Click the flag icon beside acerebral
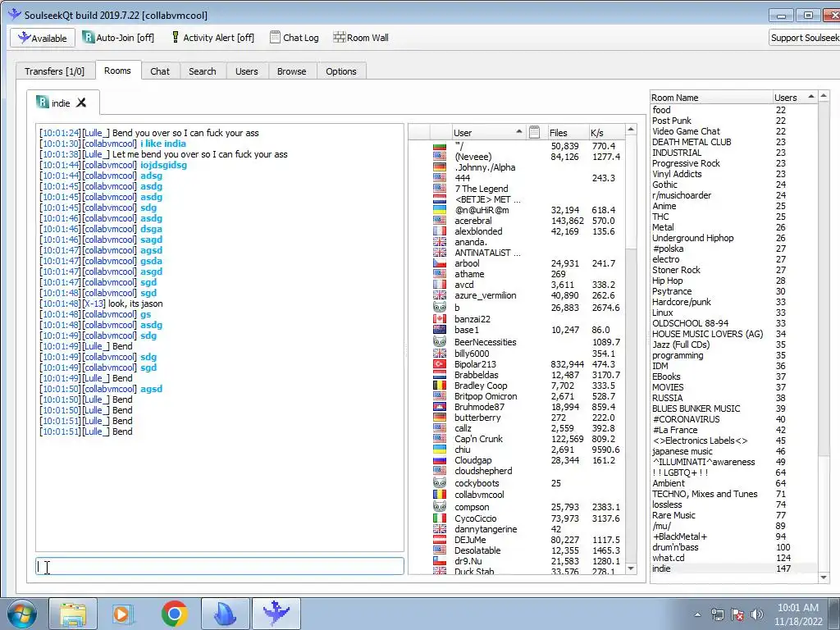840x630 pixels. [x=440, y=220]
